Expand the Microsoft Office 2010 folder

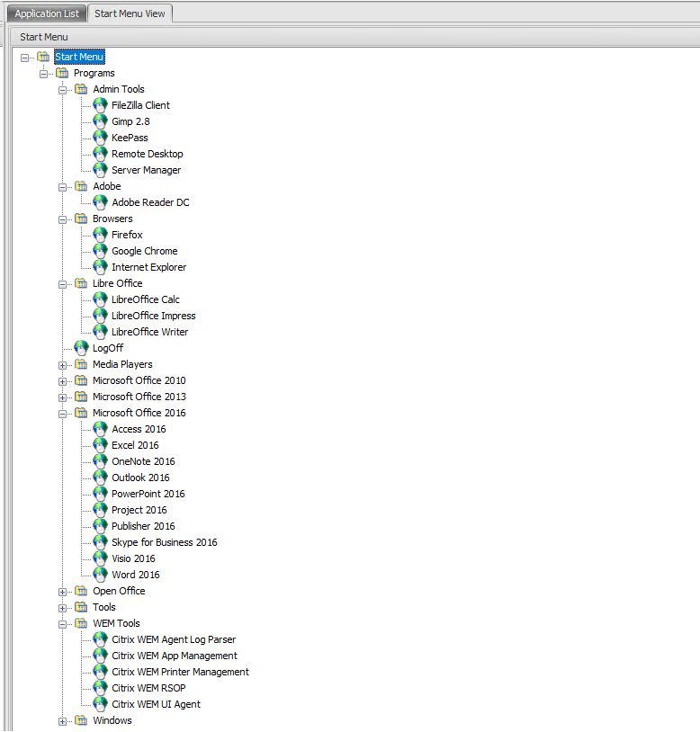point(62,381)
